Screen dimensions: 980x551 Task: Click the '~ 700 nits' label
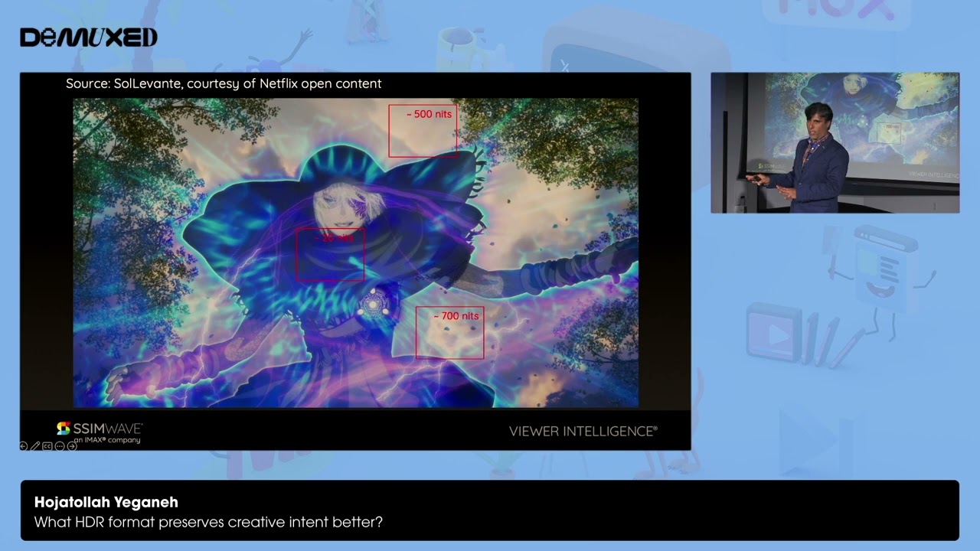click(456, 316)
